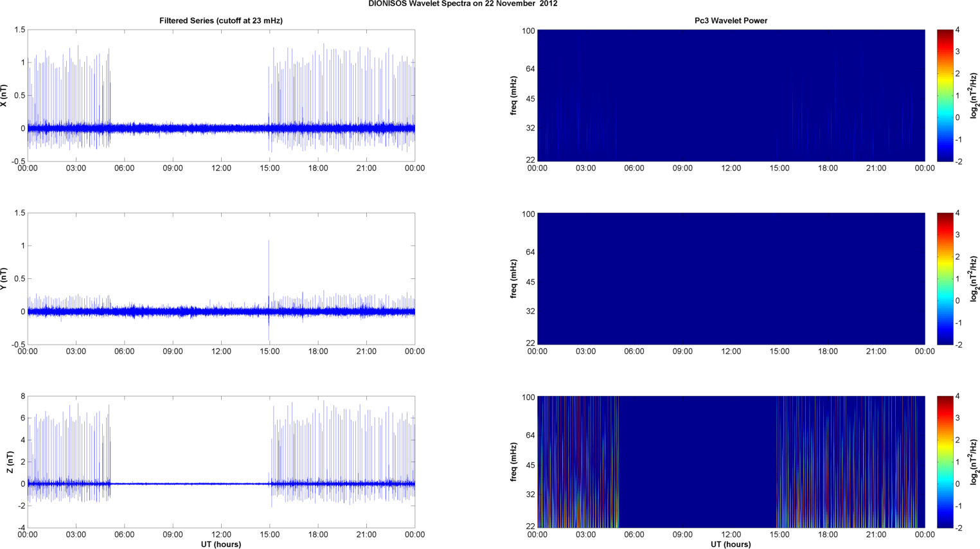Click freq (mHz) label of bottom spectrogram
Image resolution: width=980 pixels, height=549 pixels.
tap(514, 462)
